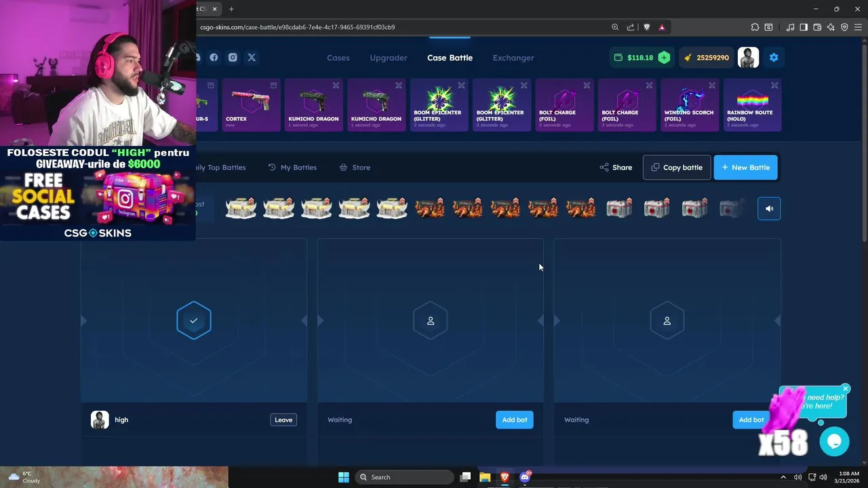The image size is (868, 488).
Task: Open the Cortex drop card
Action: 251,105
